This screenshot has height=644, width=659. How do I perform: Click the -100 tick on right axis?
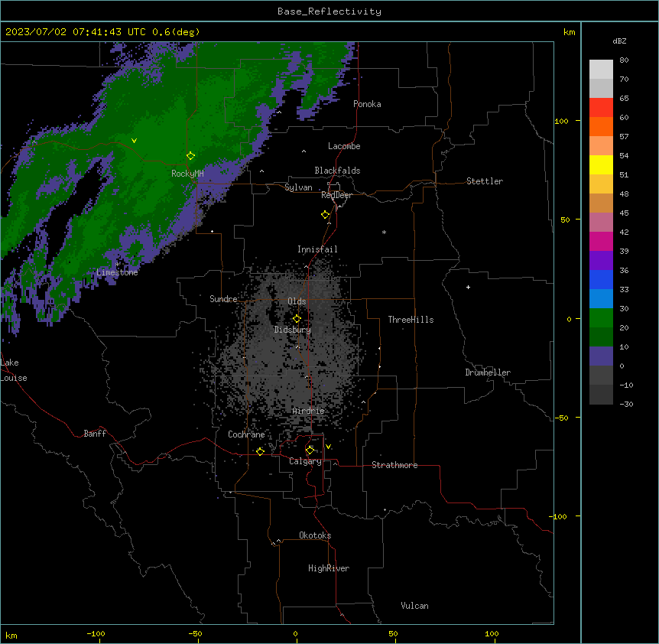pos(559,516)
